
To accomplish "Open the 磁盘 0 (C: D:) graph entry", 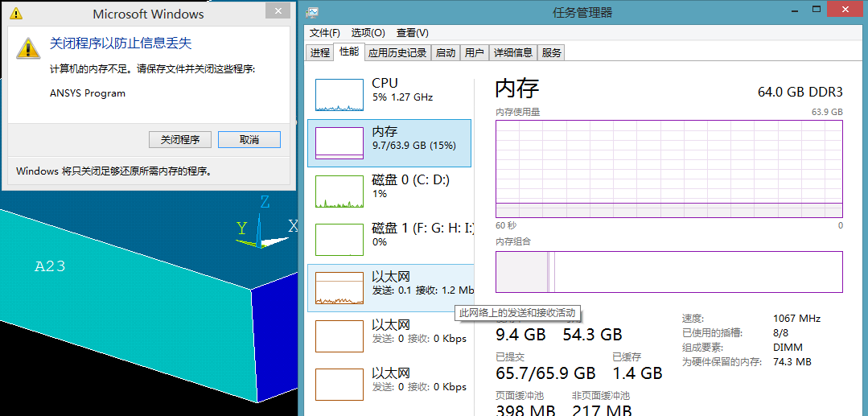I will click(x=339, y=192).
